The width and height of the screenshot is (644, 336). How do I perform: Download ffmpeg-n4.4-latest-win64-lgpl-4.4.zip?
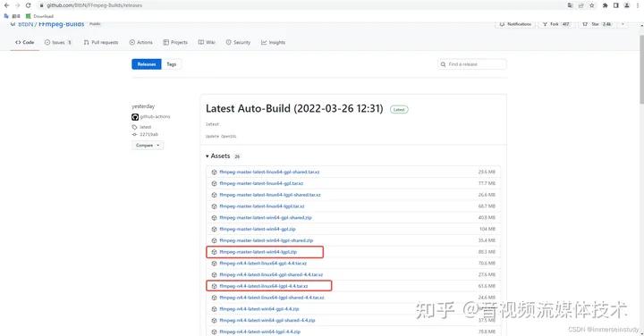(260, 332)
